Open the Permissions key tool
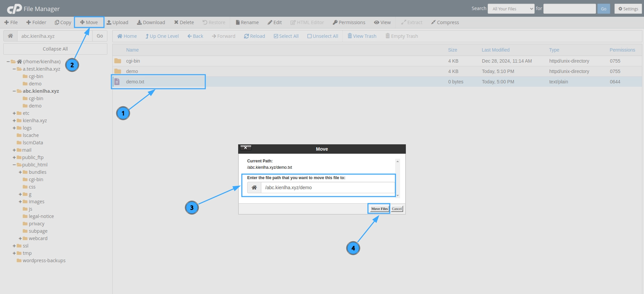The height and width of the screenshot is (294, 644). [x=335, y=22]
